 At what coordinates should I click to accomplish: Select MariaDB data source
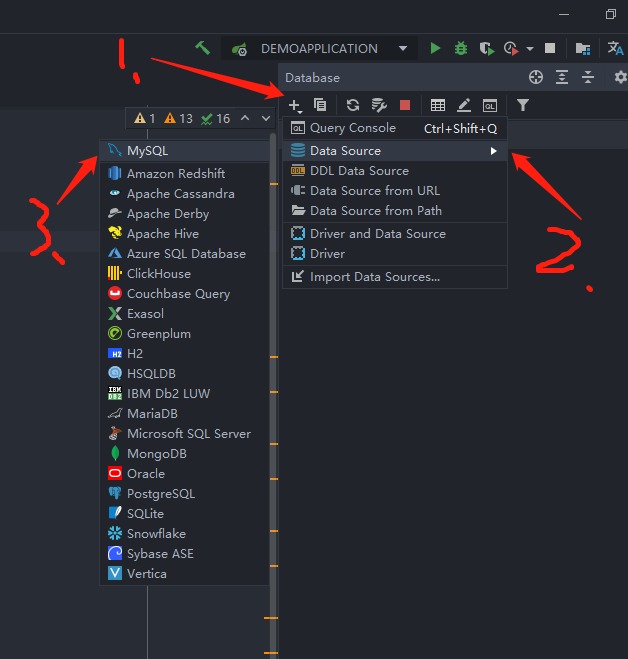tap(185, 414)
